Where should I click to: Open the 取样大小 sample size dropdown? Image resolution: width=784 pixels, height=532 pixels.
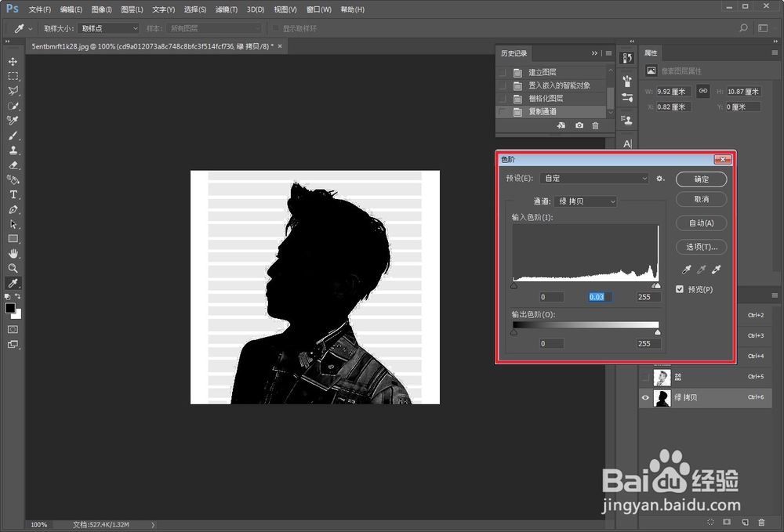click(x=108, y=28)
